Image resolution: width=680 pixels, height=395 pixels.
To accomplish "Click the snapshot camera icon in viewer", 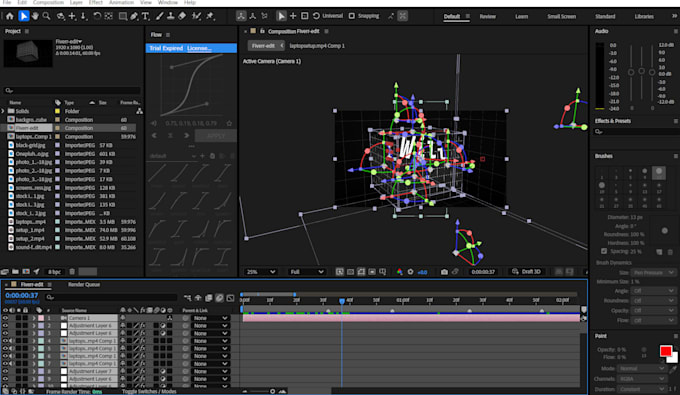I will [x=444, y=272].
